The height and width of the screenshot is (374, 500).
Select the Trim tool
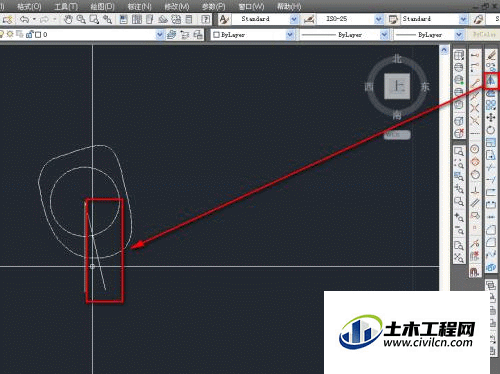tap(491, 167)
